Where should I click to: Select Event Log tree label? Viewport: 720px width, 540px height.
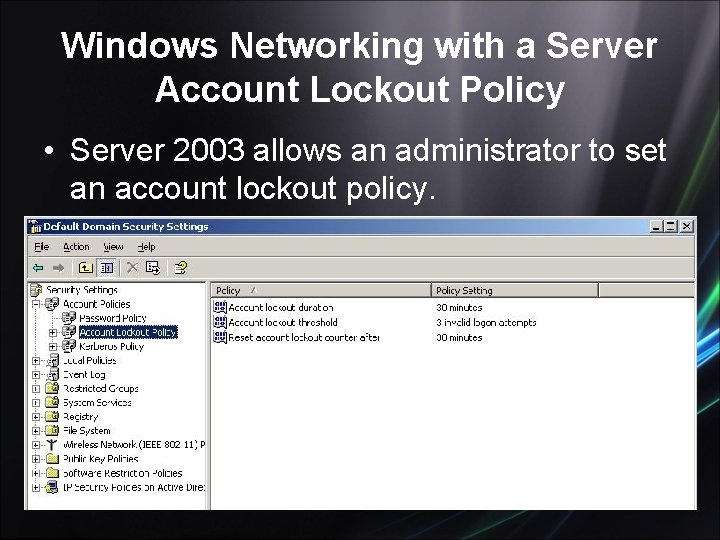click(84, 375)
